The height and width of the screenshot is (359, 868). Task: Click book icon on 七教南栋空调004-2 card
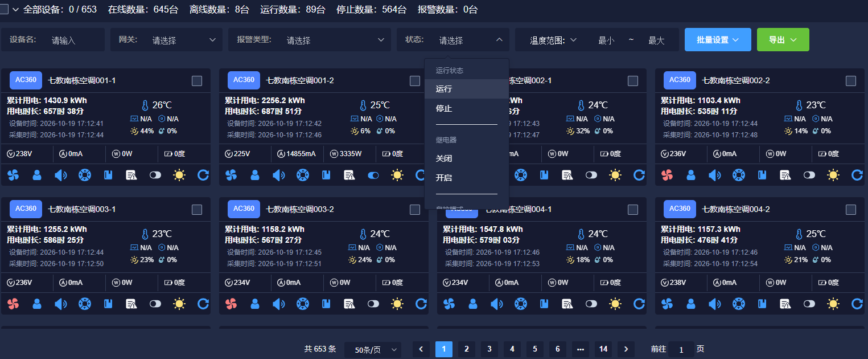click(x=762, y=304)
